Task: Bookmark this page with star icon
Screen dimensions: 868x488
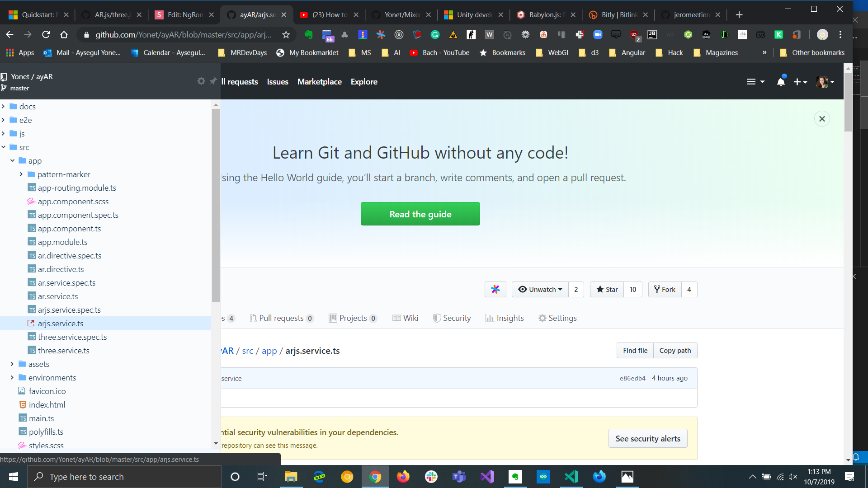Action: 286,35
